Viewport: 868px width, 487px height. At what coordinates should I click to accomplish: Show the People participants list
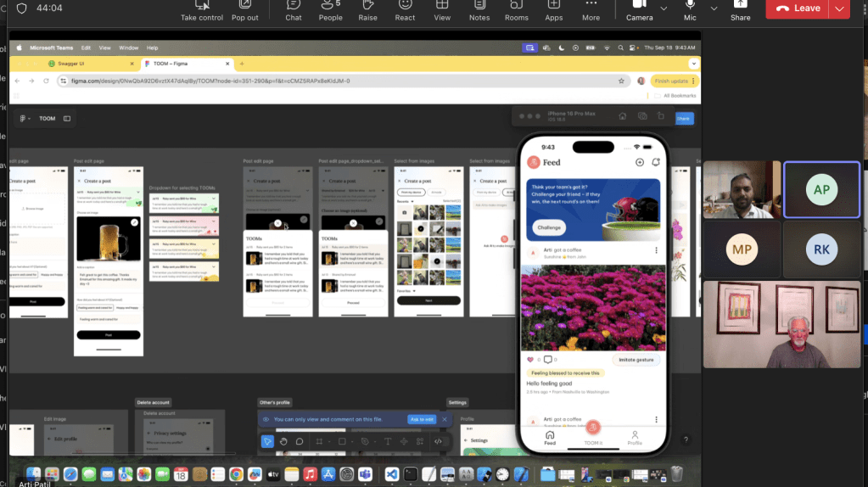pyautogui.click(x=330, y=9)
